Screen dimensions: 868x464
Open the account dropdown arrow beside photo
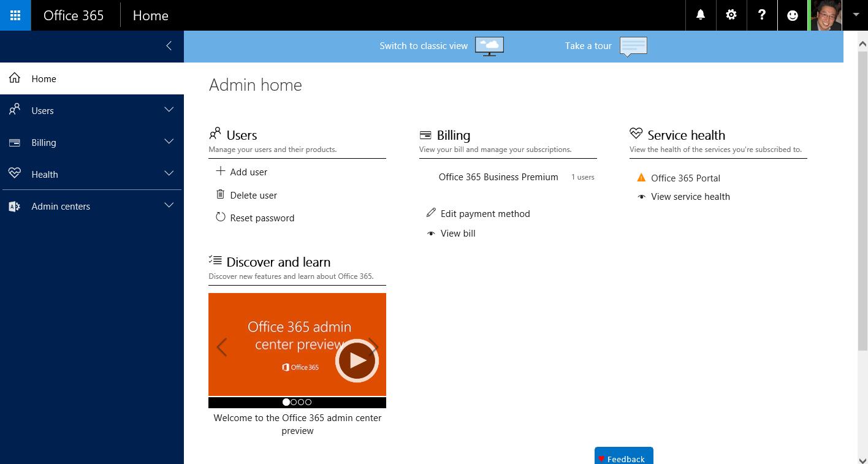[x=856, y=15]
